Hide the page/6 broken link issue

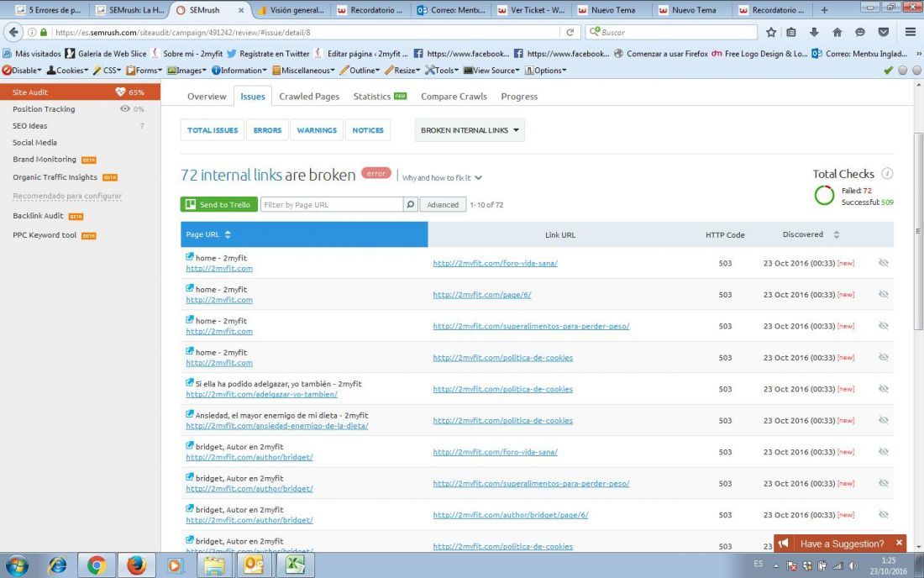(x=884, y=294)
